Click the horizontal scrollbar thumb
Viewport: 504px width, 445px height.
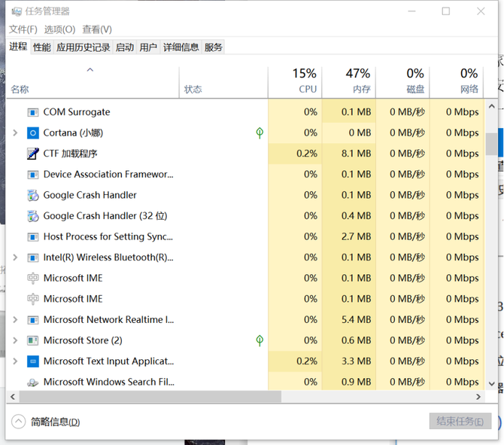(143, 396)
